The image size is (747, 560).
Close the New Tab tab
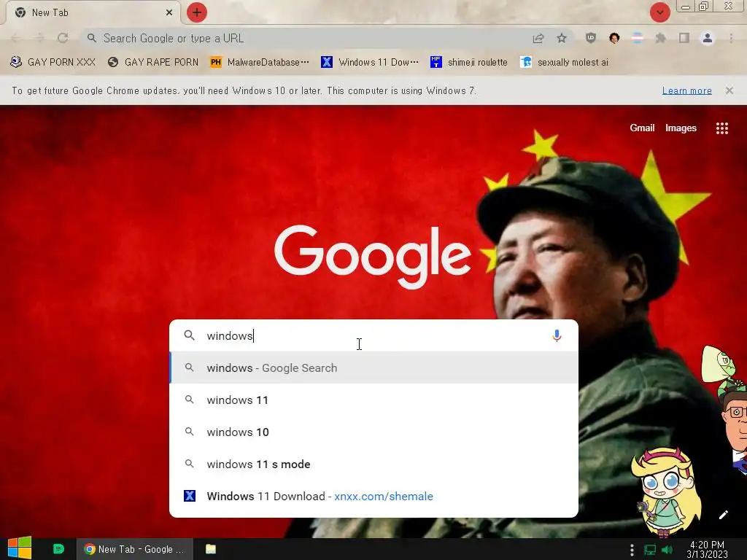(x=169, y=13)
